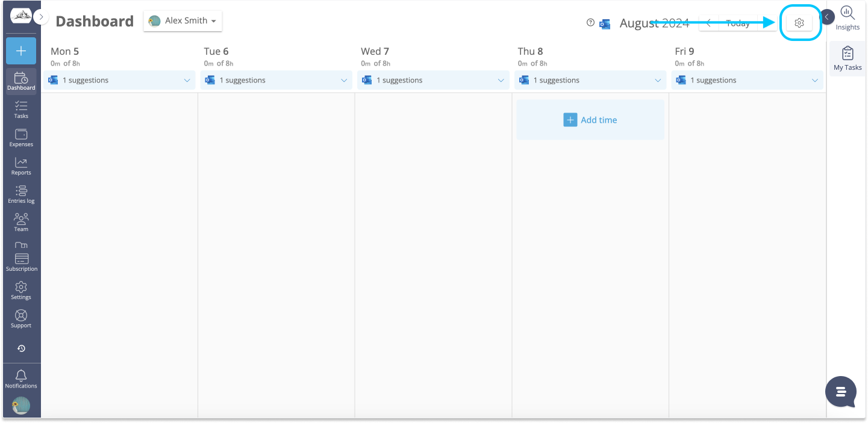Open the chat bubble in the corner

(x=840, y=392)
